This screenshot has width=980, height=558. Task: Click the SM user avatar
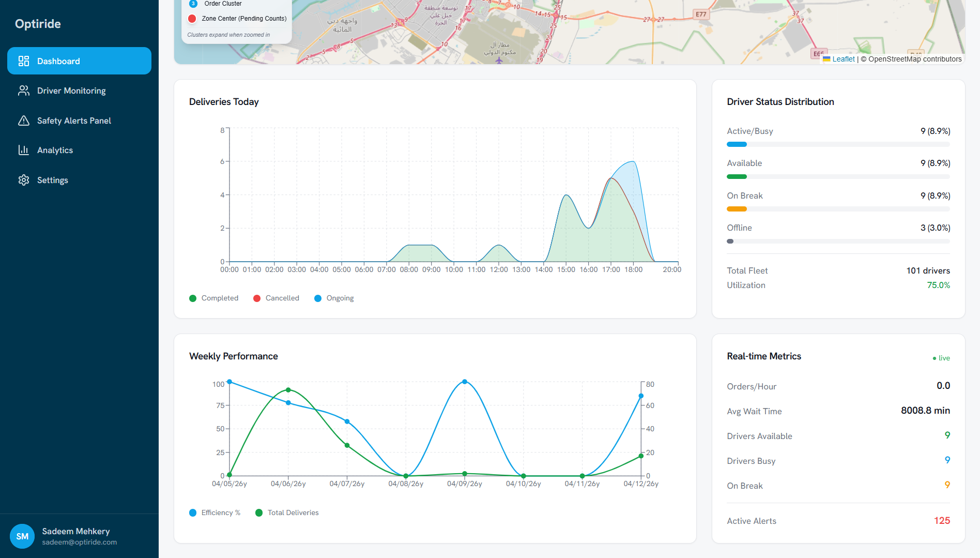22,536
